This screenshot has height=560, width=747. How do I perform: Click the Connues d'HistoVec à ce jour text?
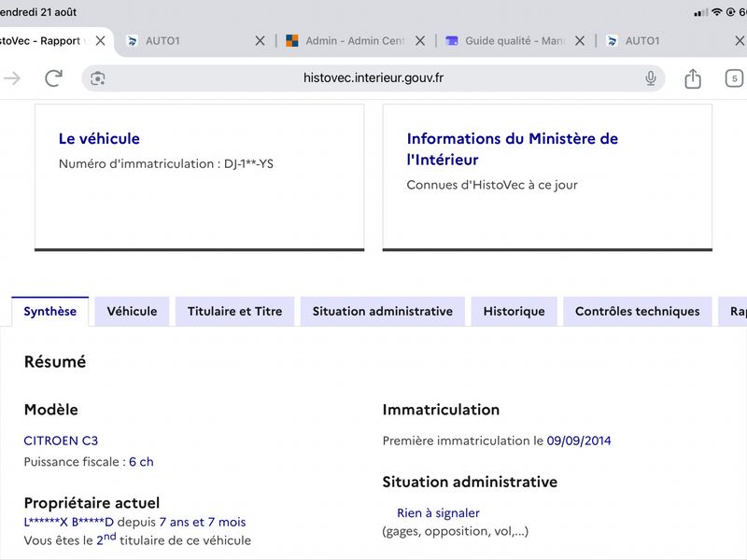tap(492, 185)
